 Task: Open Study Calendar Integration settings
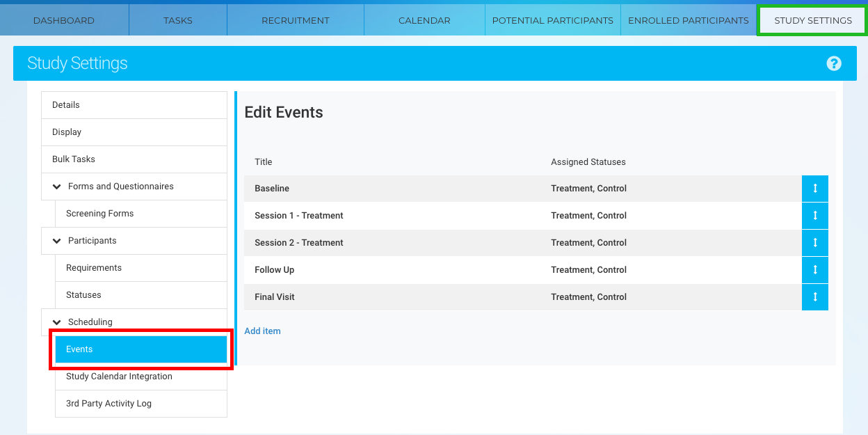click(x=119, y=377)
